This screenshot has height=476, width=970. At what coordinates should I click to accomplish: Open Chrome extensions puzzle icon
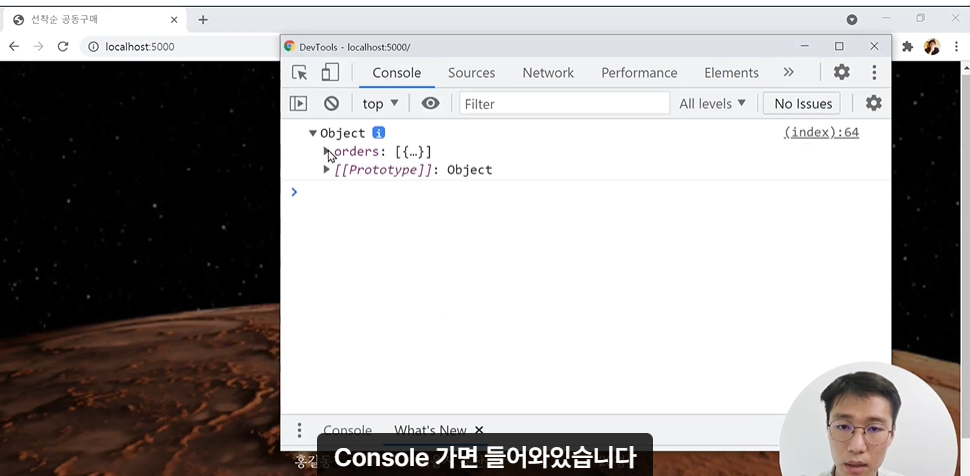(x=908, y=46)
